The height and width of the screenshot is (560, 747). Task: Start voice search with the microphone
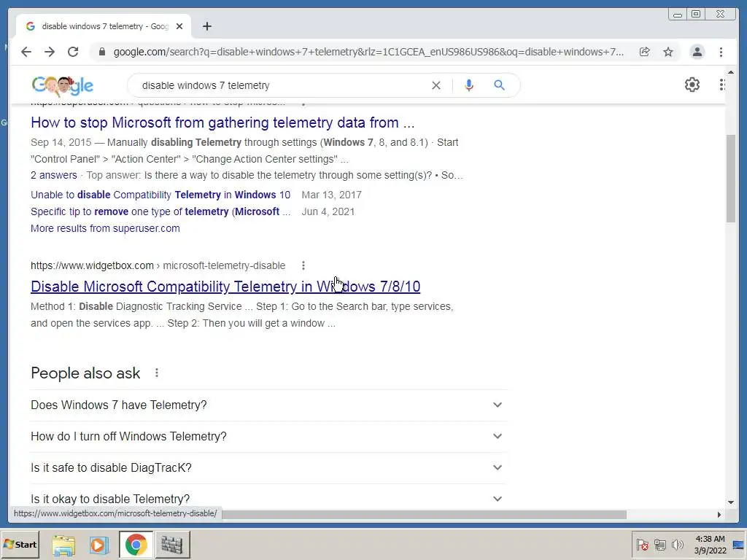click(x=469, y=85)
